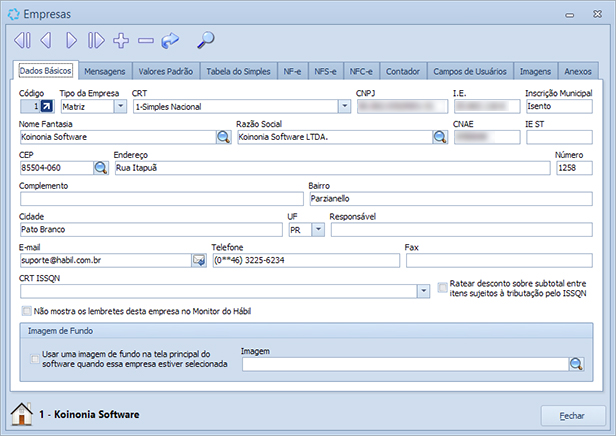616x436 pixels.
Task: Select Dados Básicos tab
Action: (x=46, y=71)
